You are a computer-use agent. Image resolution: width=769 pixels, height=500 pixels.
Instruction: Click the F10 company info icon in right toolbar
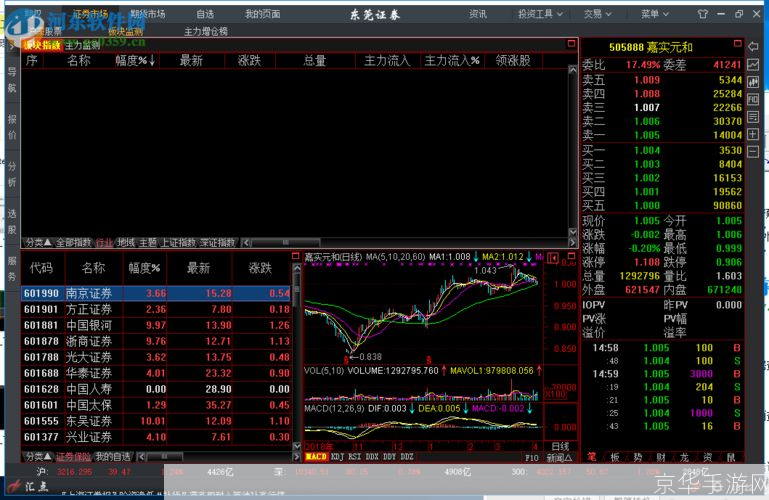pos(753,100)
